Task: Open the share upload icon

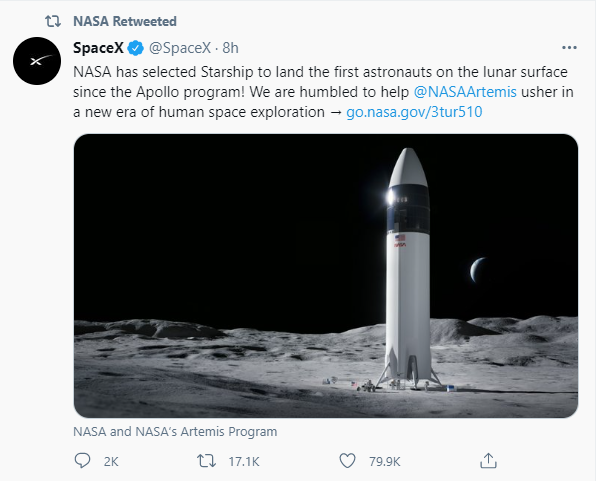Action: [488, 460]
